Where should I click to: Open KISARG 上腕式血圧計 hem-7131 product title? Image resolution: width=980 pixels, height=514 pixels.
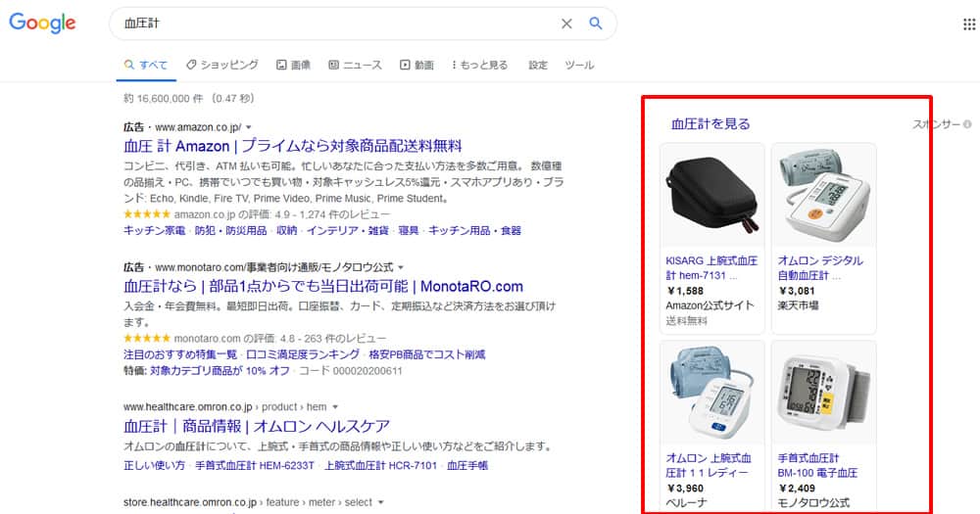711,268
